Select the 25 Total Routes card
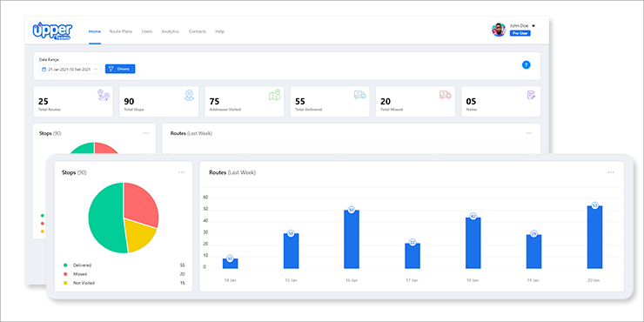644x322 pixels. click(73, 102)
